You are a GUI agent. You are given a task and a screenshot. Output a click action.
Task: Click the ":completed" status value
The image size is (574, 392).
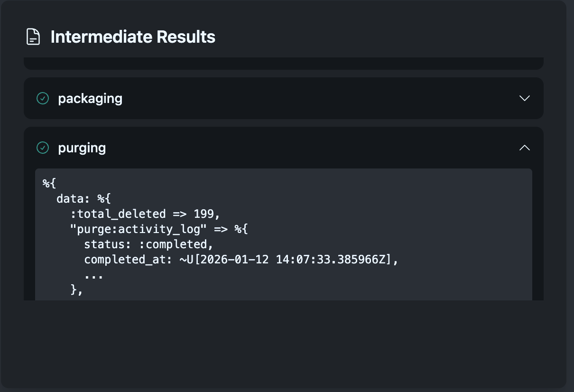click(x=176, y=245)
